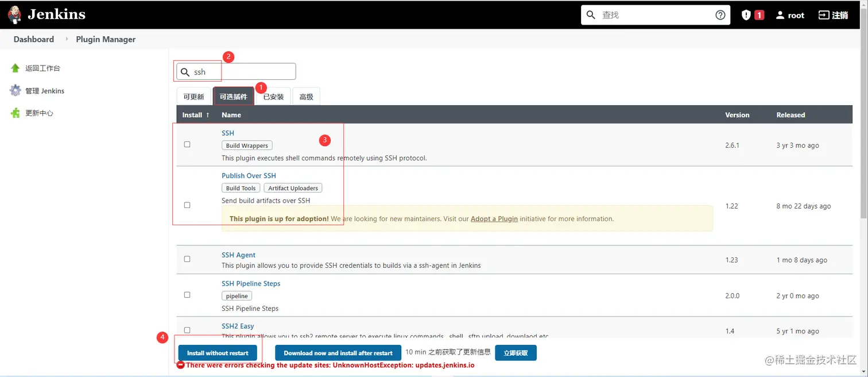Click the 注销 logout link
This screenshot has height=377, width=868.
(840, 16)
